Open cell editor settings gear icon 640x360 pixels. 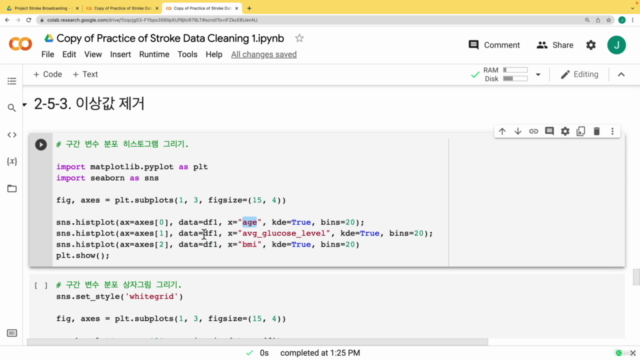pyautogui.click(x=565, y=131)
